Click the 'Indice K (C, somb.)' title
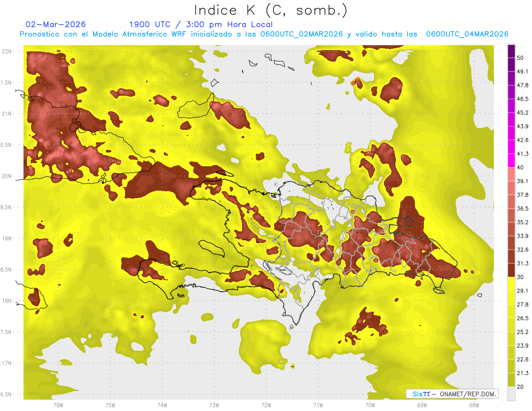Screen dimensions: 532x411 (x=270, y=10)
